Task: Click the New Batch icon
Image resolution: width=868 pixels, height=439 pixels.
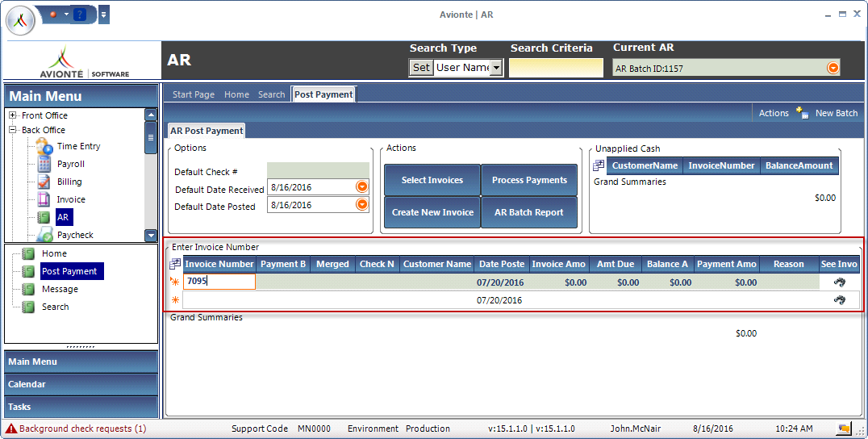Action: (802, 113)
